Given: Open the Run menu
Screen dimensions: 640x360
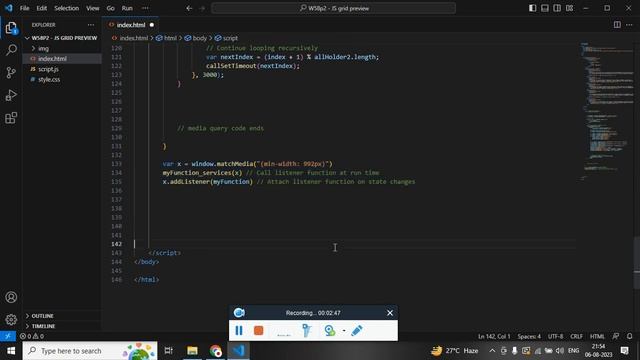Looking at the screenshot, I should pos(127,8).
